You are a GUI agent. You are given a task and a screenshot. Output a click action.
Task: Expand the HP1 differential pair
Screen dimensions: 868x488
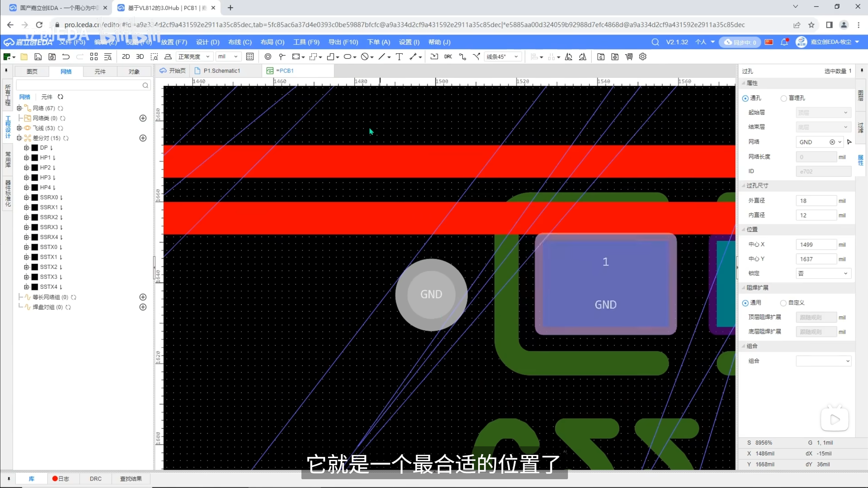[26, 158]
